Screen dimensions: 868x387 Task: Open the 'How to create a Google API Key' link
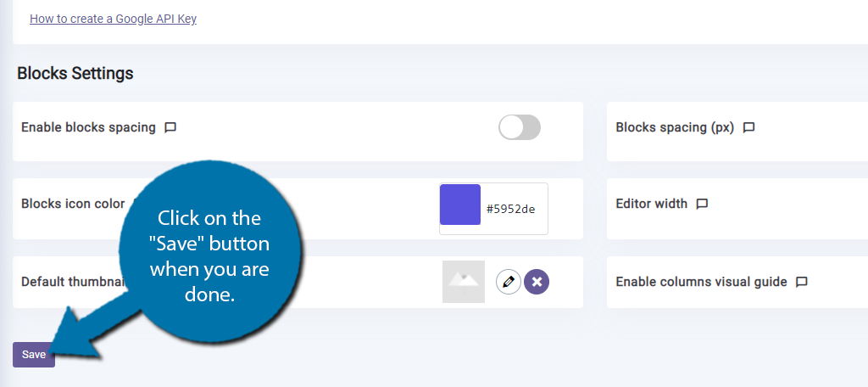tap(113, 19)
